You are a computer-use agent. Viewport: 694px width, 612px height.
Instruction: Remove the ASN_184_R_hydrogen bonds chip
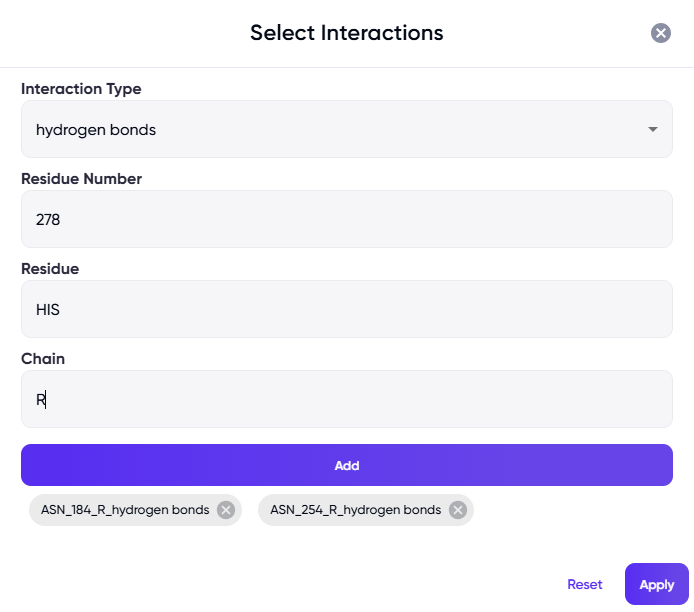click(x=226, y=510)
